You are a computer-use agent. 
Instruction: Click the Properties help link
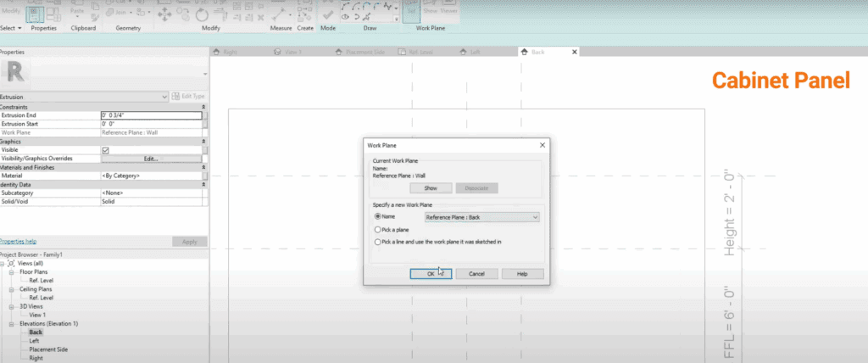pyautogui.click(x=18, y=241)
